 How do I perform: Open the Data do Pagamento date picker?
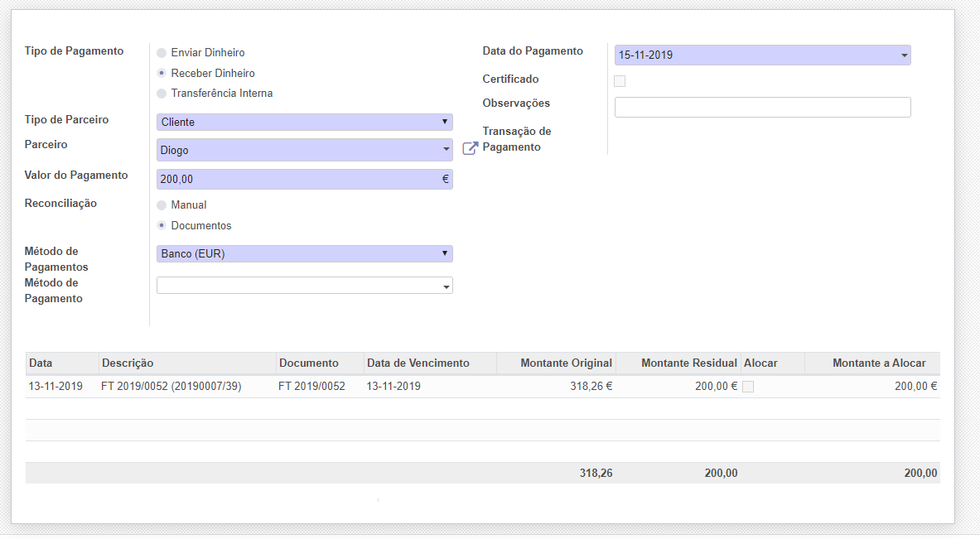click(x=762, y=55)
